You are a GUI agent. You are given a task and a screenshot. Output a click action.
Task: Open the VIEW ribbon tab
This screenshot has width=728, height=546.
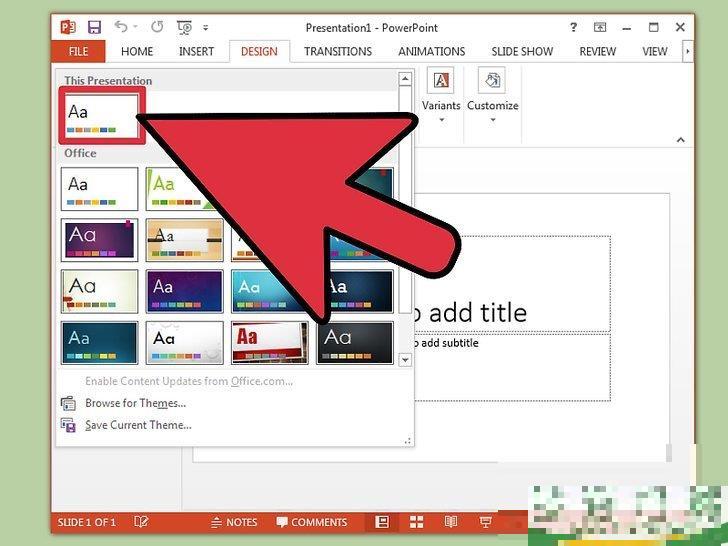pyautogui.click(x=655, y=51)
